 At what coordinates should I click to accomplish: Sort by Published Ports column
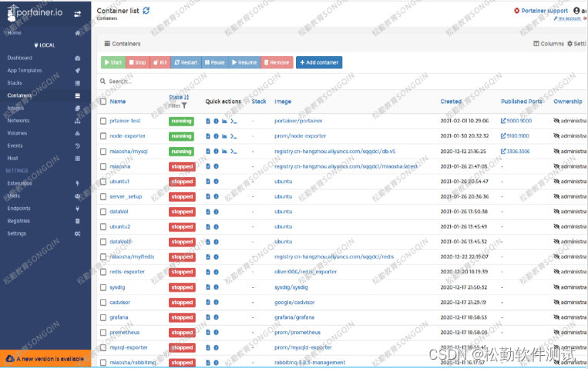(521, 101)
